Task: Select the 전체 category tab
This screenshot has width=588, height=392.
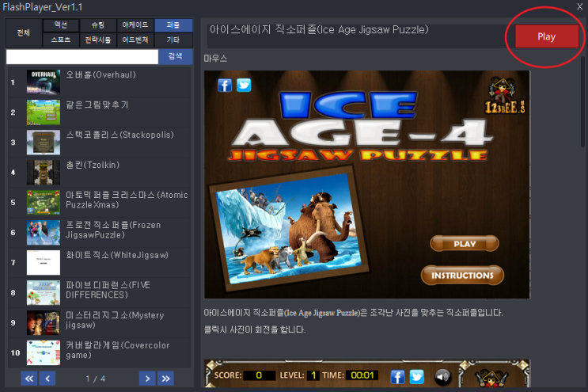Action: pos(23,32)
